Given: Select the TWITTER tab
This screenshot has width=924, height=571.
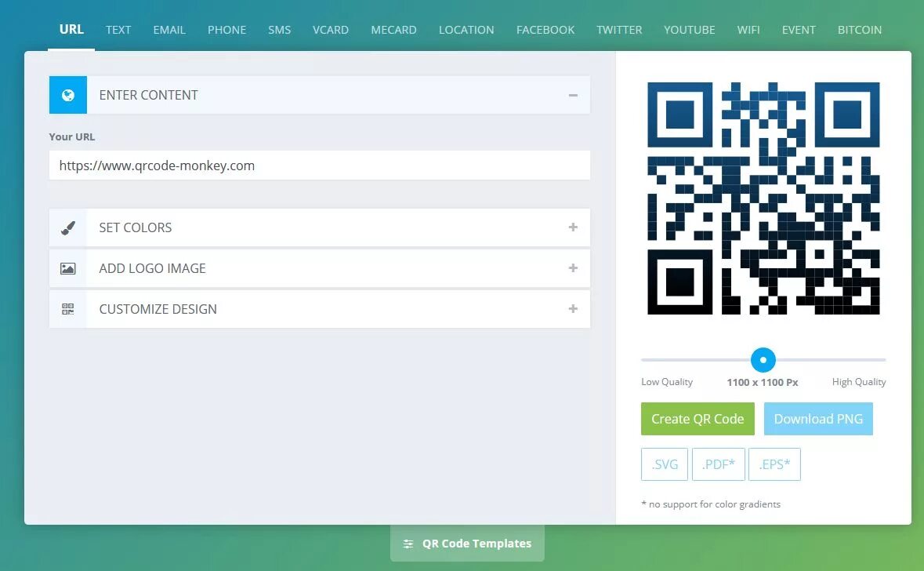Looking at the screenshot, I should coord(619,30).
